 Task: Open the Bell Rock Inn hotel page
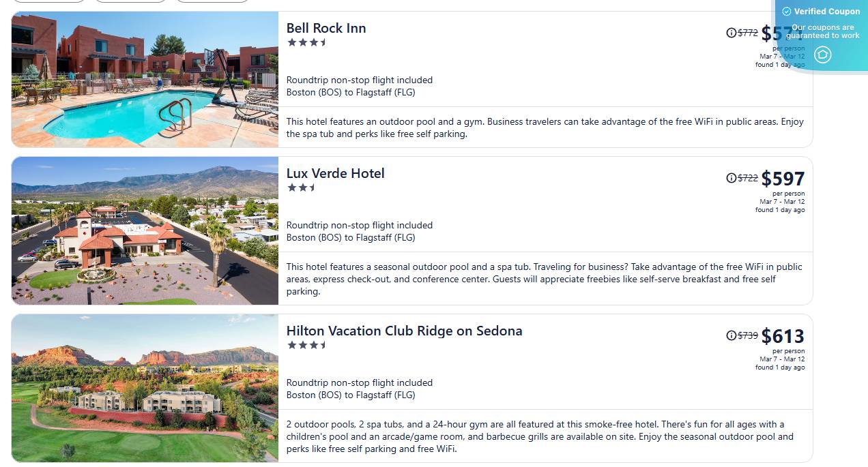click(x=325, y=28)
